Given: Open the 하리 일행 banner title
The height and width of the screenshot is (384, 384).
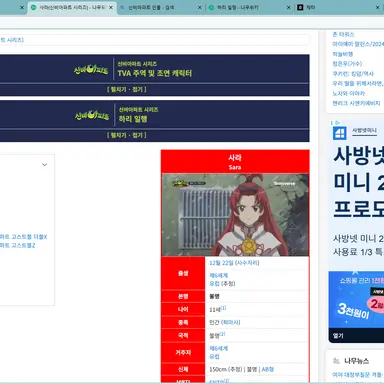Looking at the screenshot, I should click(133, 119).
